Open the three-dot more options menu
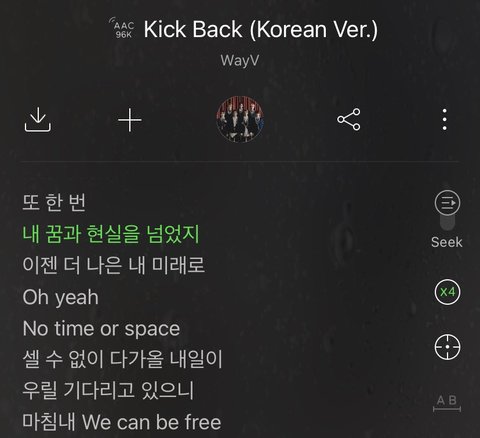480x438 pixels. coord(444,119)
